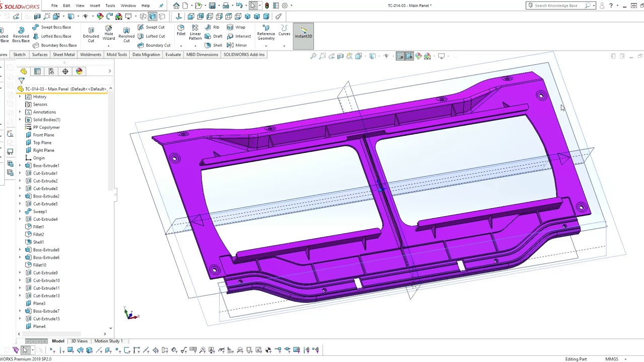Switch to the 3D Views tab
This screenshot has width=644, height=362.
click(79, 341)
